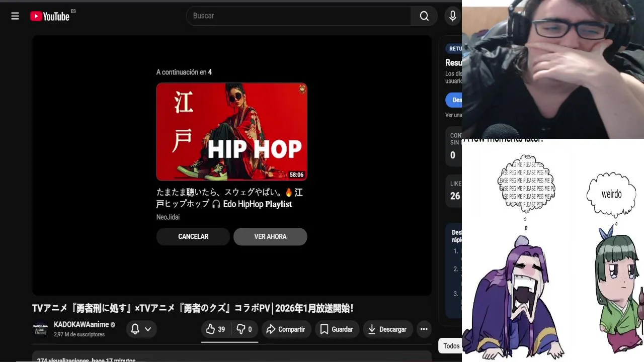Play next video with VER AHORA

[270, 236]
